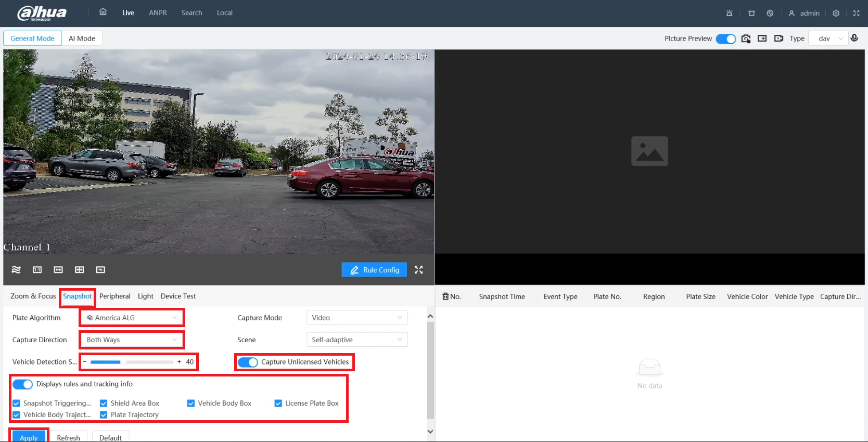Image resolution: width=868 pixels, height=442 pixels.
Task: Click the alarm siren icon in header
Action: point(729,13)
